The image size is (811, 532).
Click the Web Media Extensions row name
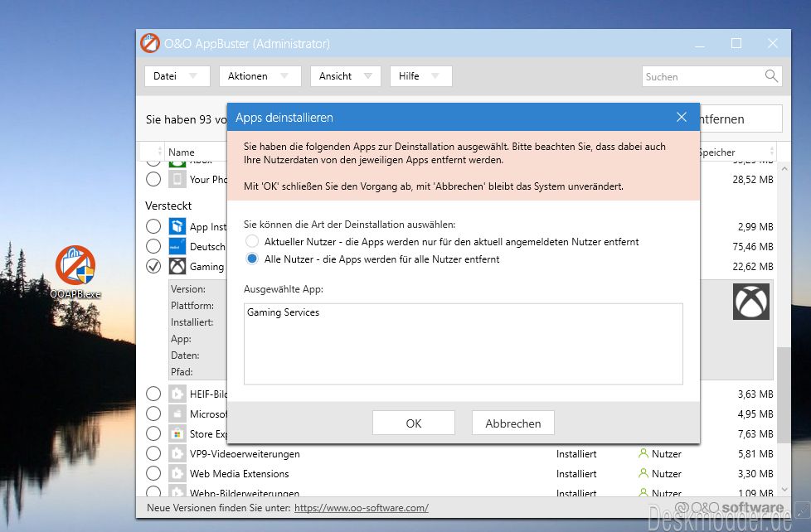(240, 473)
